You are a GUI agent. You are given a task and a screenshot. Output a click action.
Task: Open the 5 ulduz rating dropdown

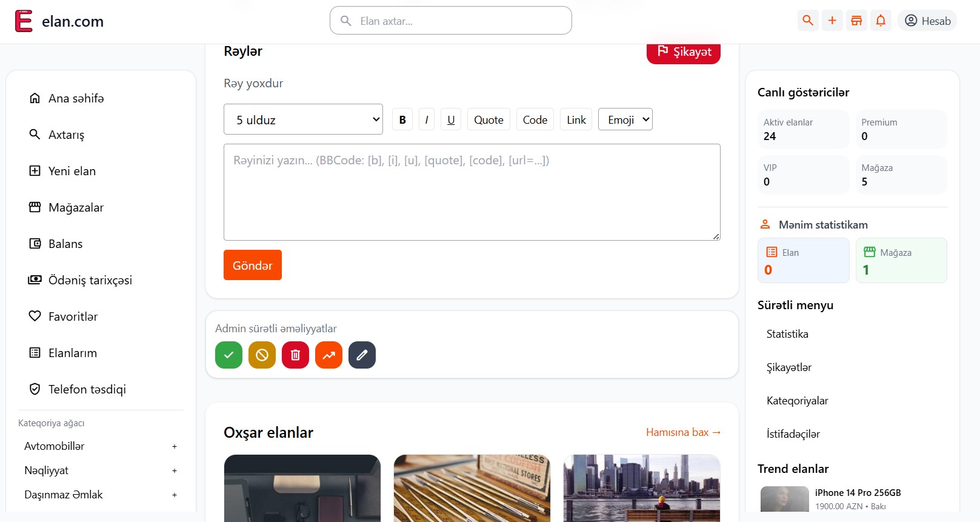tap(304, 119)
